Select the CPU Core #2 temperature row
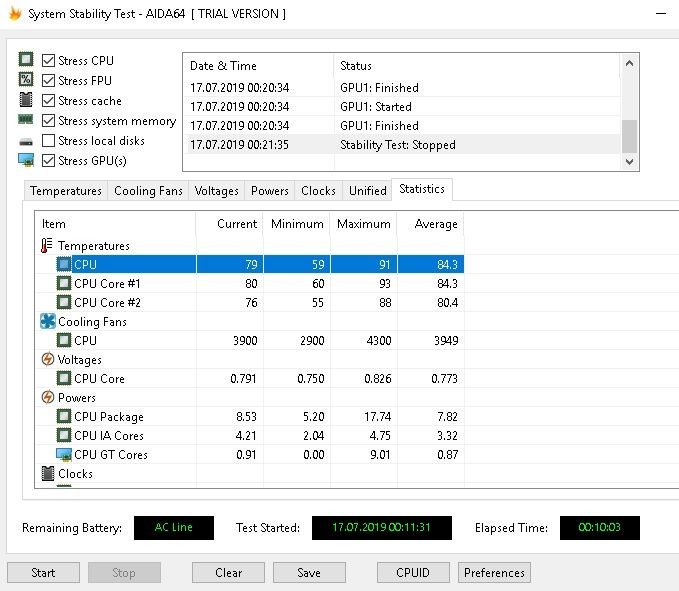The height and width of the screenshot is (591, 679). click(x=250, y=302)
